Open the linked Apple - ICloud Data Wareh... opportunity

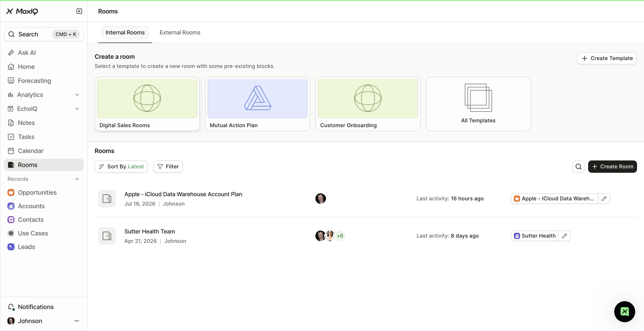(554, 199)
